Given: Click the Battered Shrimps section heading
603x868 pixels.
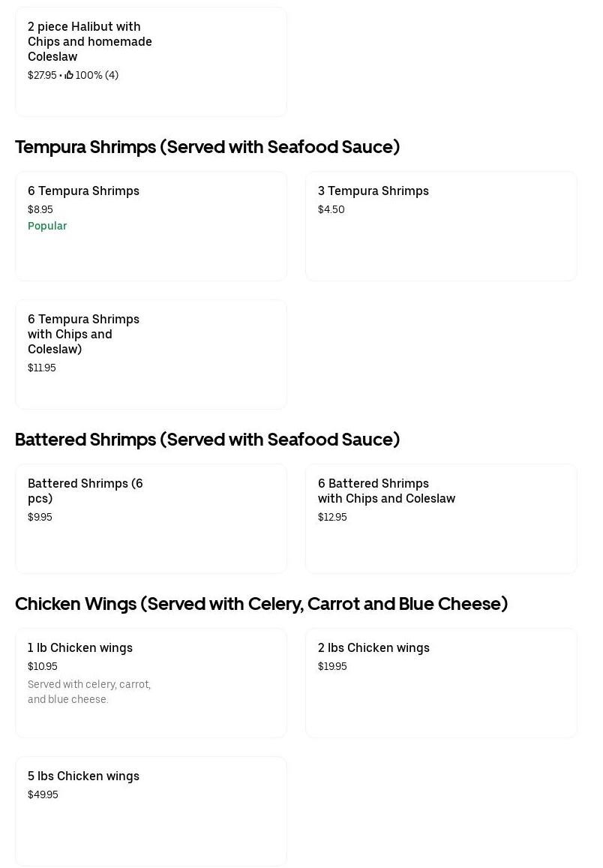Looking at the screenshot, I should [x=207, y=439].
